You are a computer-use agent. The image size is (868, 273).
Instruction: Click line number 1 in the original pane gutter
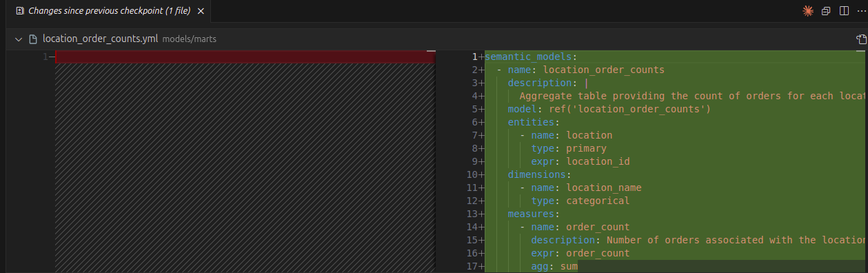(45, 57)
